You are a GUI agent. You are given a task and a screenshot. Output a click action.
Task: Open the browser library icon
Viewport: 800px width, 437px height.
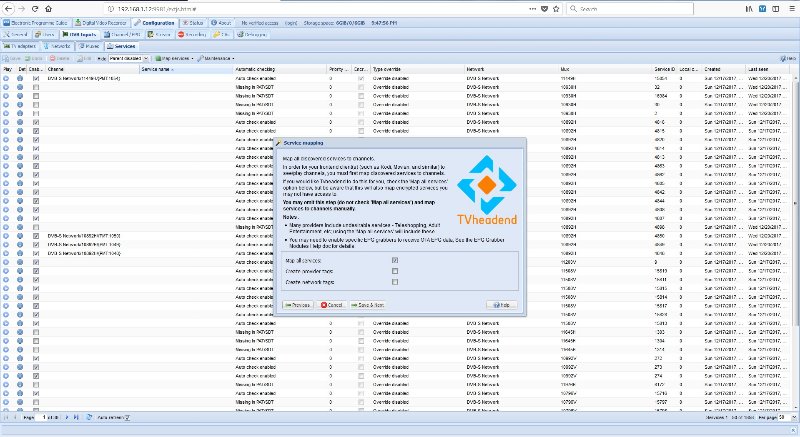click(x=749, y=9)
